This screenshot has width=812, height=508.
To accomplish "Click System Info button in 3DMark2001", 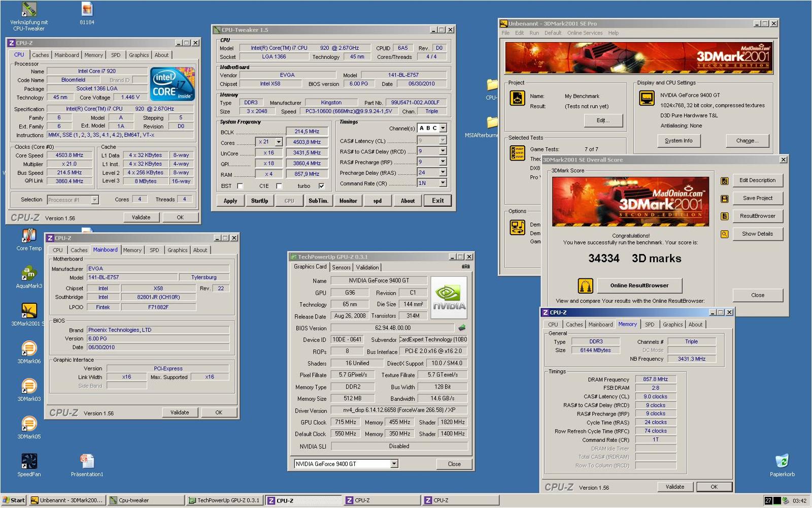I will [x=679, y=141].
